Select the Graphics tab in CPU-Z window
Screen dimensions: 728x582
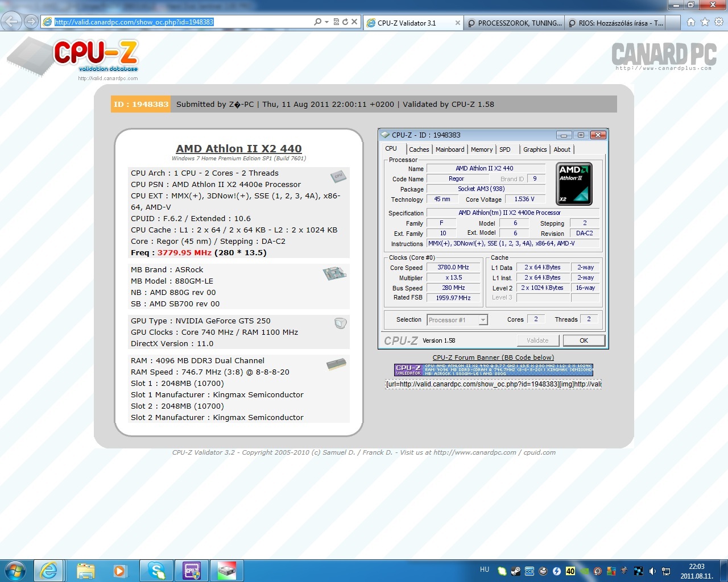[x=535, y=149]
